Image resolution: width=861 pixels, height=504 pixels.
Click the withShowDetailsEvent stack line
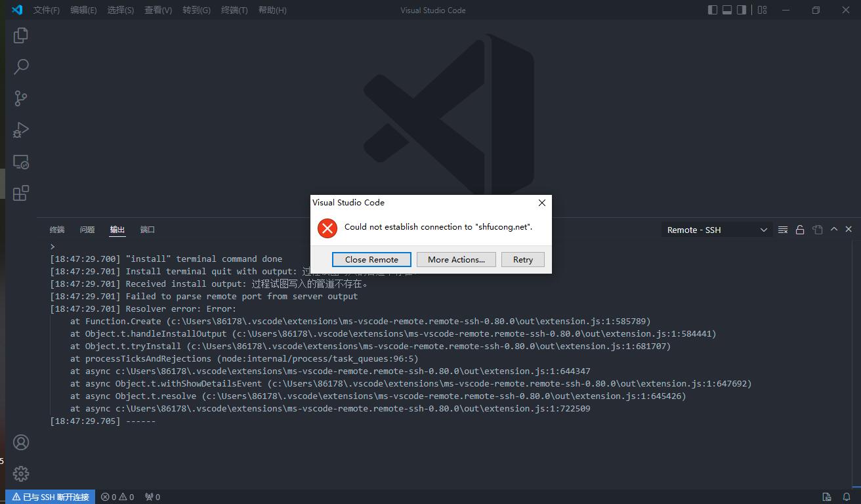click(411, 383)
